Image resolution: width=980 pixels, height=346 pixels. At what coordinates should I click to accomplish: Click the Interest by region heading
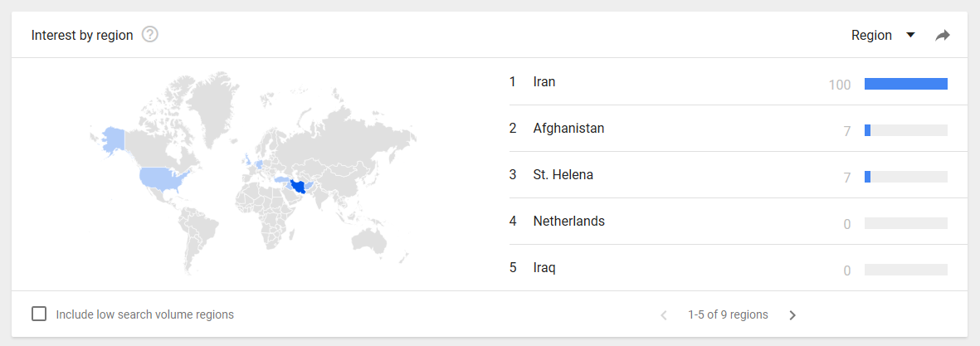tap(82, 36)
